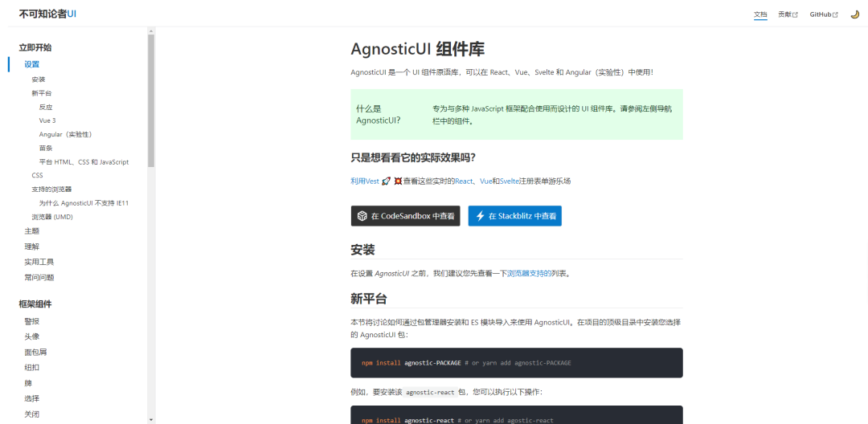Jump to 安装 in the sidebar
This screenshot has height=424, width=868.
pos(39,79)
